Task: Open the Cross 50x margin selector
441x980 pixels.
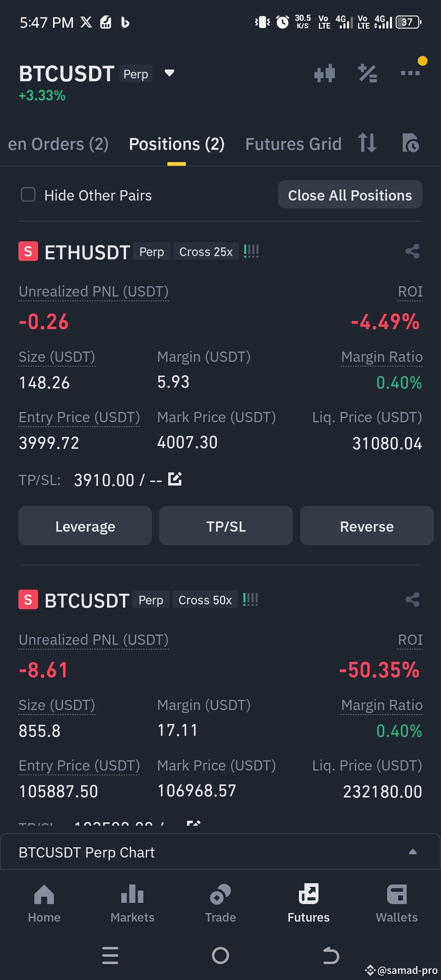Action: 205,600
